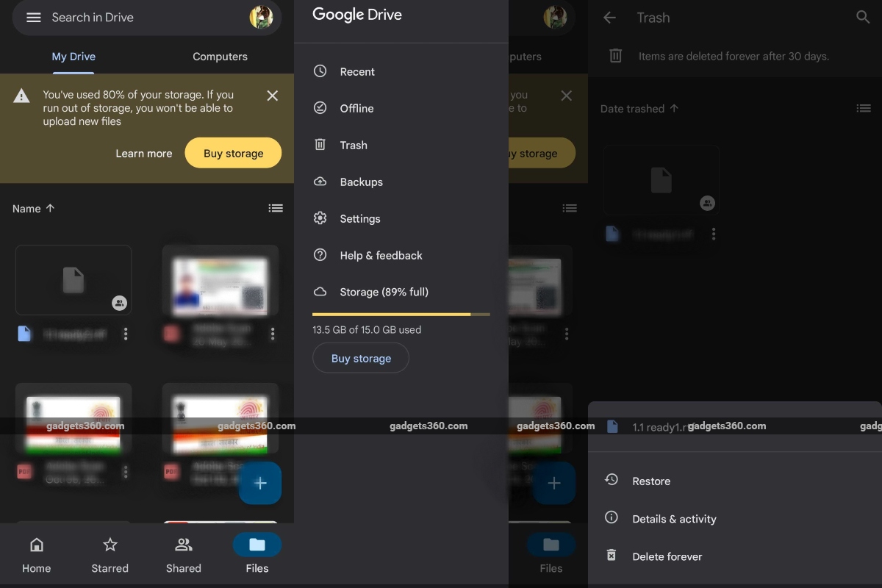Screen dimensions: 882x588
Task: Switch to the Computers tab
Action: click(x=220, y=57)
